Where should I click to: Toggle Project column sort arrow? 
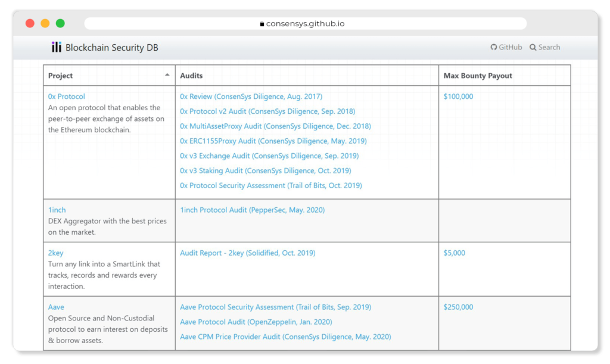tap(167, 74)
